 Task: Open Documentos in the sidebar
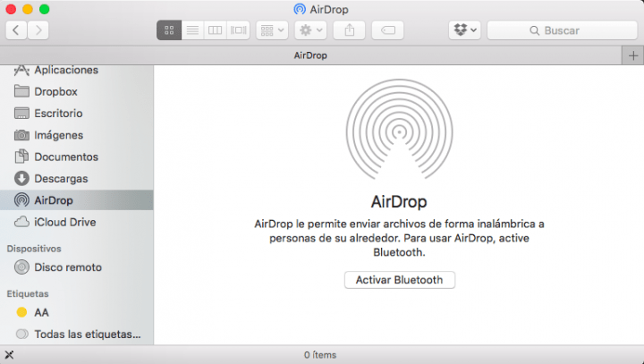[77, 157]
